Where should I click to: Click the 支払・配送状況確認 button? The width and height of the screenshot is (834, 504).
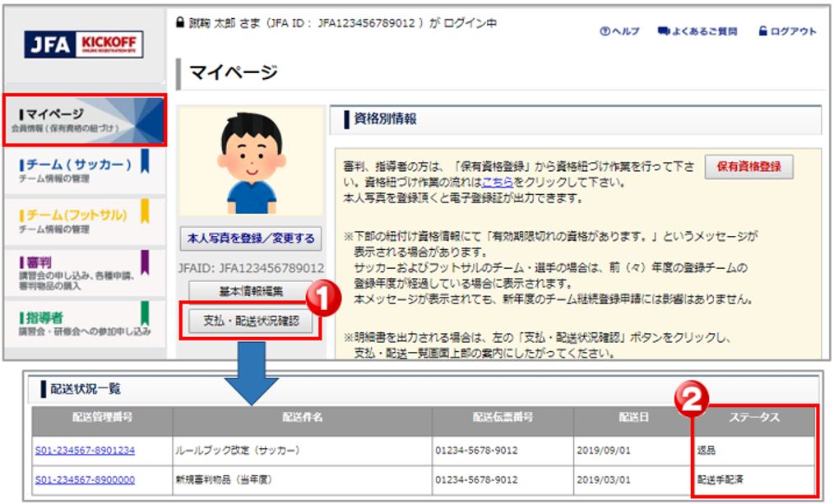[251, 321]
